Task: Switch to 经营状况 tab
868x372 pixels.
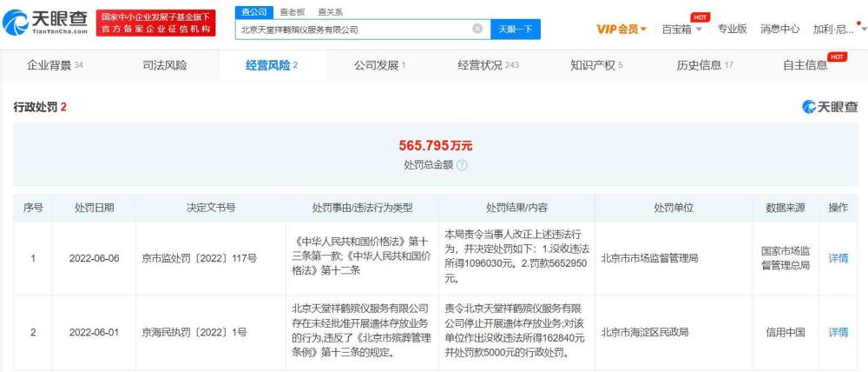Action: (488, 65)
